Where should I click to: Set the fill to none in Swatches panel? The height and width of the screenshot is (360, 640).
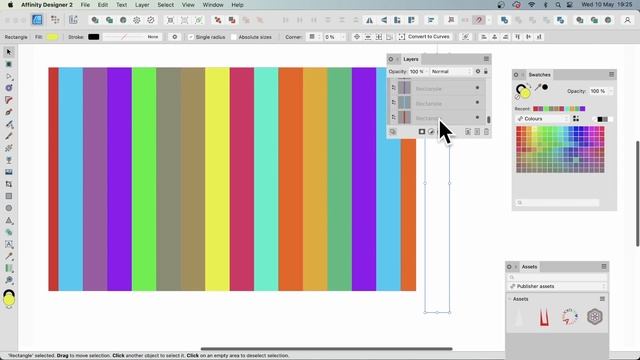pyautogui.click(x=518, y=97)
